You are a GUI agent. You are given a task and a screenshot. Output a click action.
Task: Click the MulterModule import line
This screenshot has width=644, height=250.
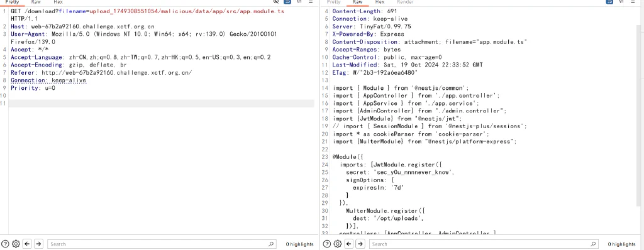(x=425, y=141)
